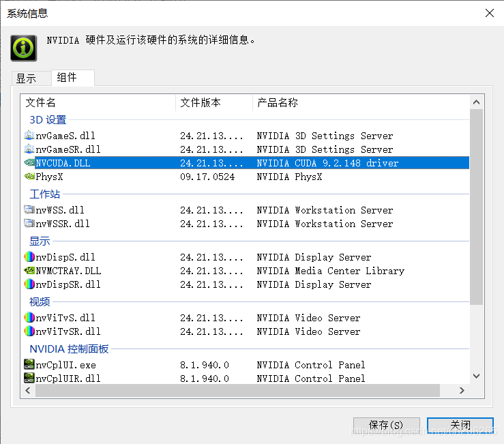This screenshot has width=504, height=444.
Task: Select the NVIDIA 控制面板 group header
Action: [69, 349]
